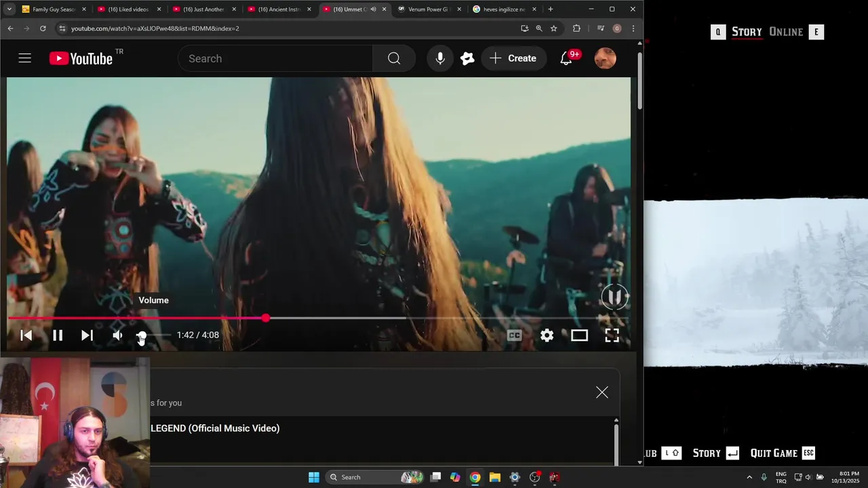
Task: Switch to the Family Guy Season tab
Action: click(54, 9)
